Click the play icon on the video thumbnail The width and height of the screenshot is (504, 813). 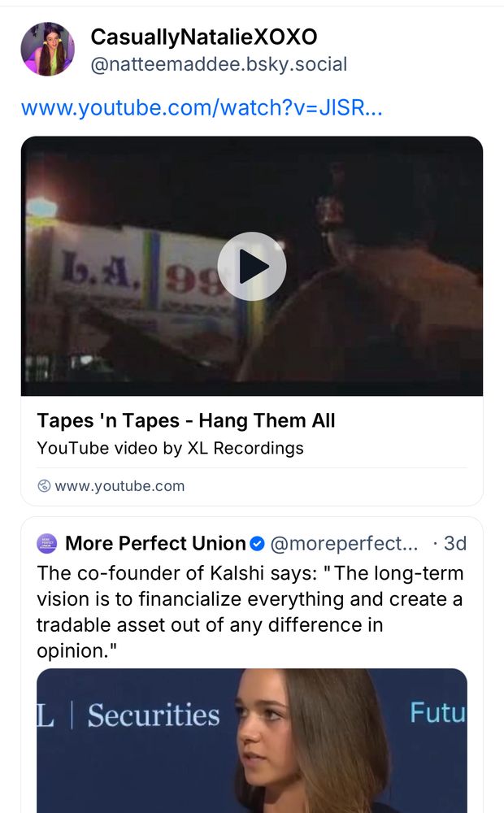coord(252,266)
